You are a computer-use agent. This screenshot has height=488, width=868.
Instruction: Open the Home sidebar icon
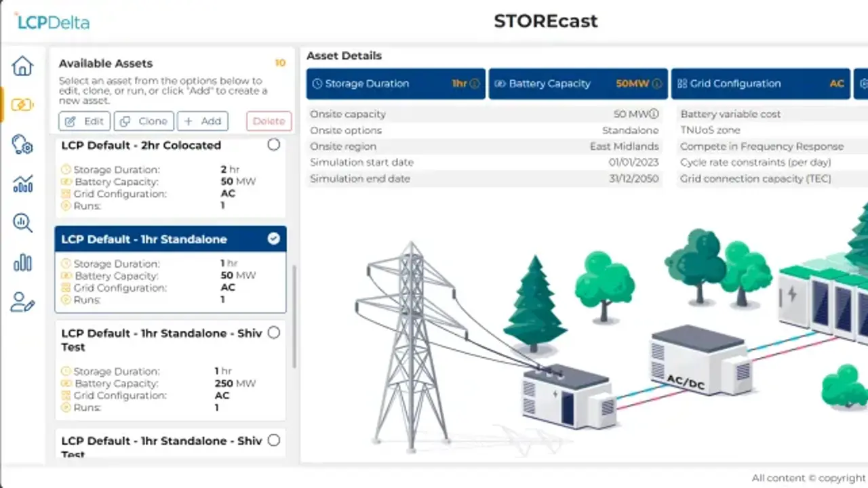click(x=22, y=66)
